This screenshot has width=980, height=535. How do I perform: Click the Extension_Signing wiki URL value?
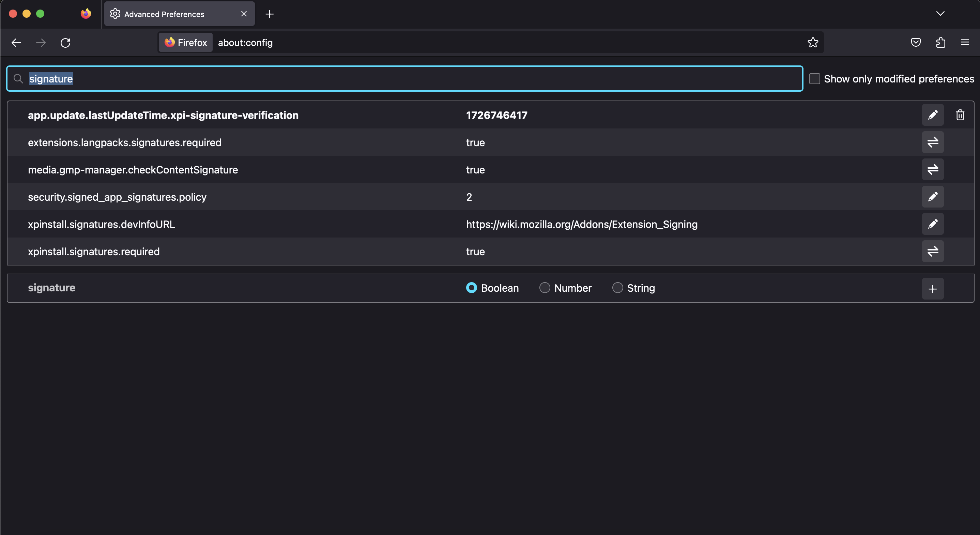point(582,225)
